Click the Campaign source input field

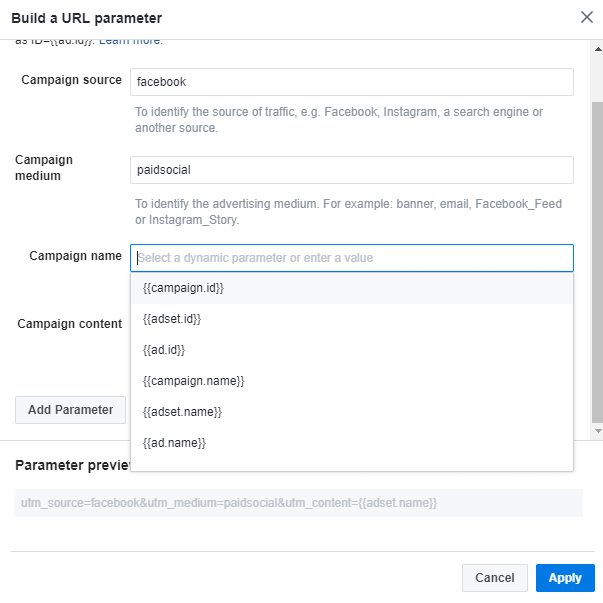click(x=351, y=82)
